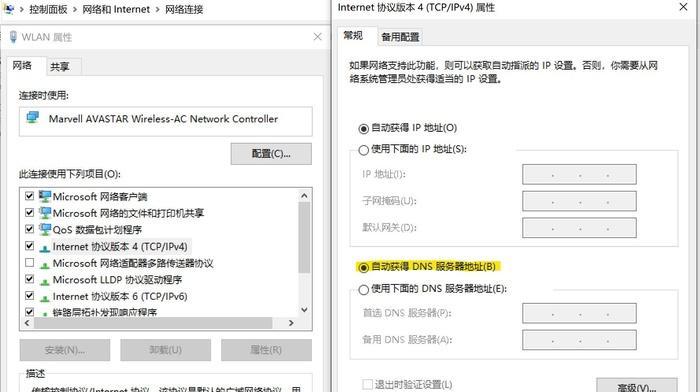
Task: Uncheck Microsoft 网络的文件和打印机共享 checkbox
Action: 29,213
